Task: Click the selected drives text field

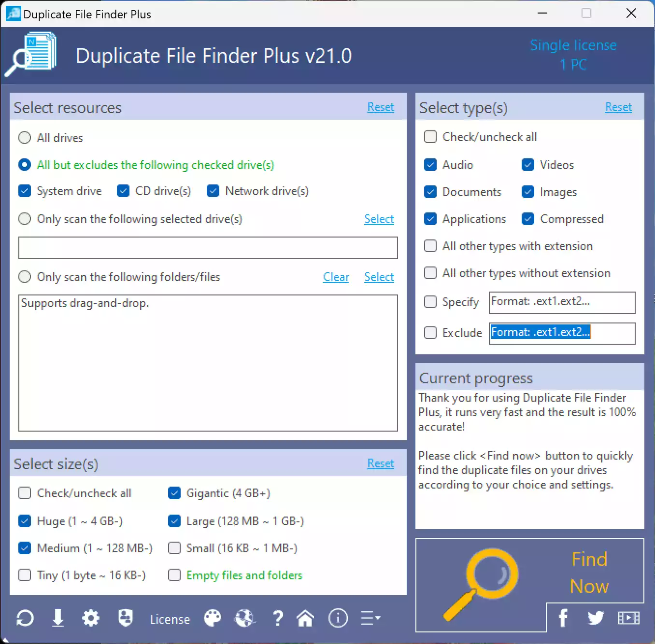Action: coord(208,248)
